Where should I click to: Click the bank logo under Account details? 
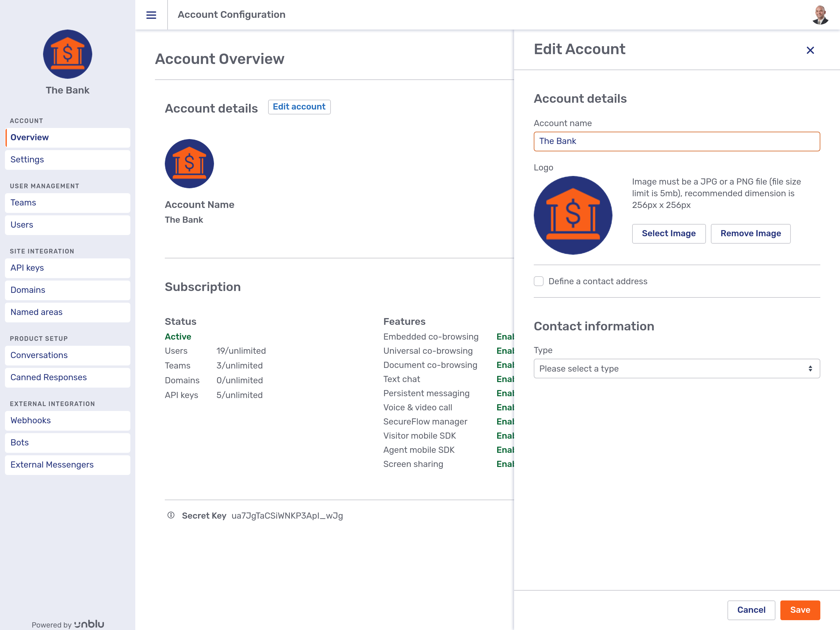189,163
